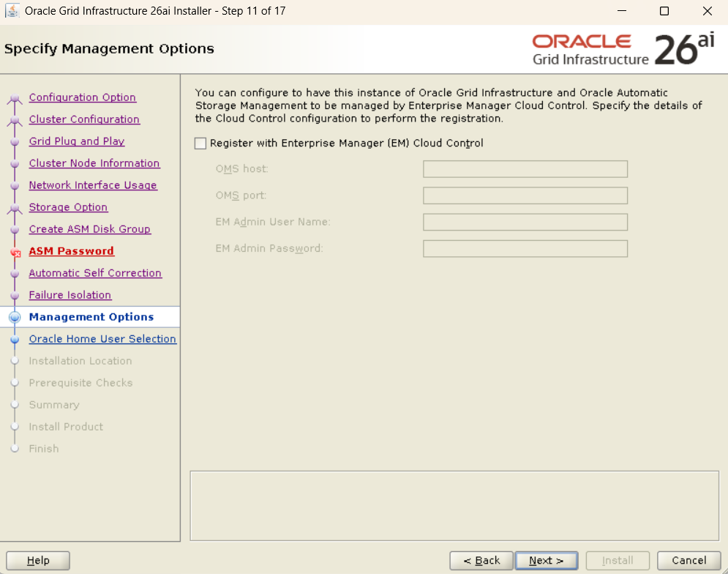The image size is (728, 574).
Task: Navigate to Storage Option step
Action: tap(68, 207)
